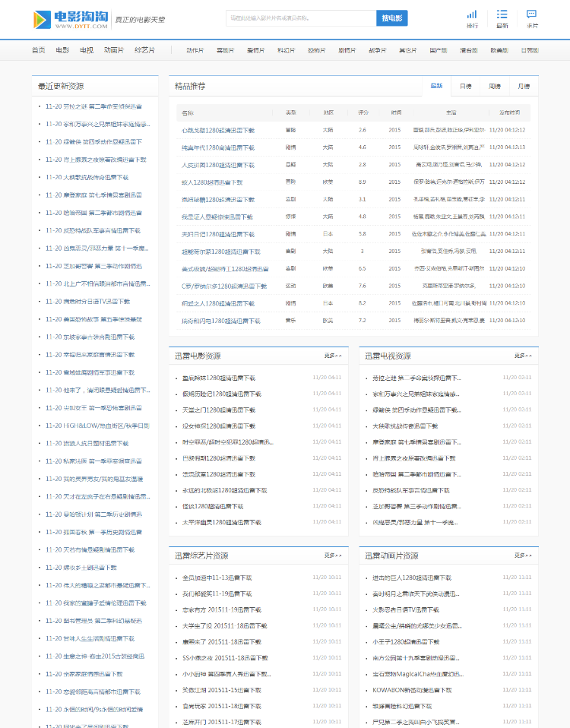The height and width of the screenshot is (728, 570).
Task: Open the 动画片 navigation item
Action: pyautogui.click(x=114, y=50)
